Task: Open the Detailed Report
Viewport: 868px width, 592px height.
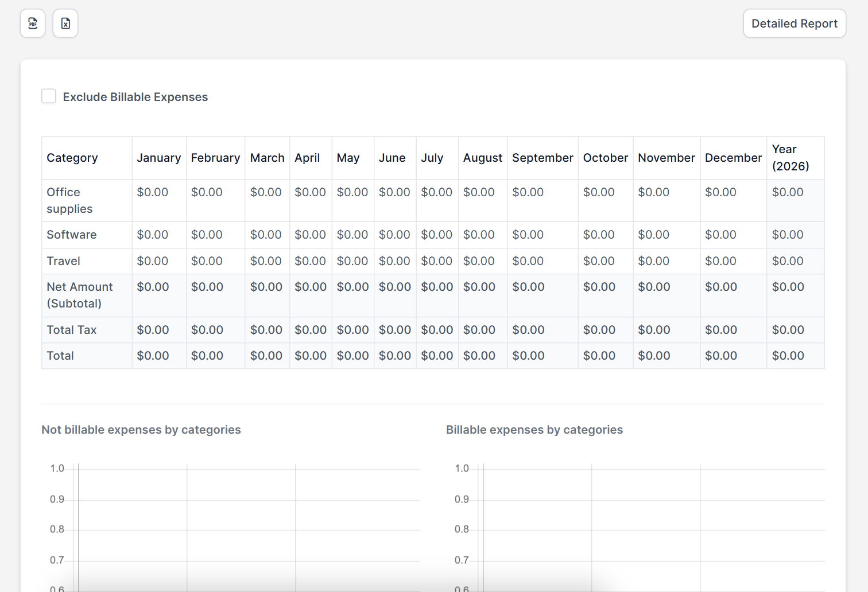Action: 795,24
